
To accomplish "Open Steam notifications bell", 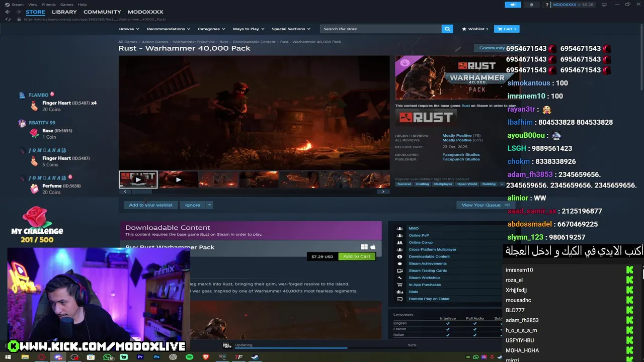I will 532,5.
